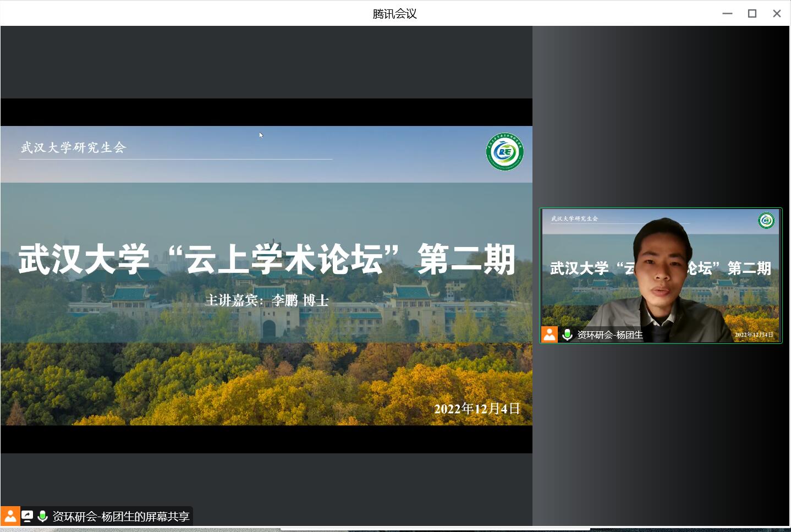Click the microphone icon in video thumbnail
The height and width of the screenshot is (532, 791).
tap(567, 334)
